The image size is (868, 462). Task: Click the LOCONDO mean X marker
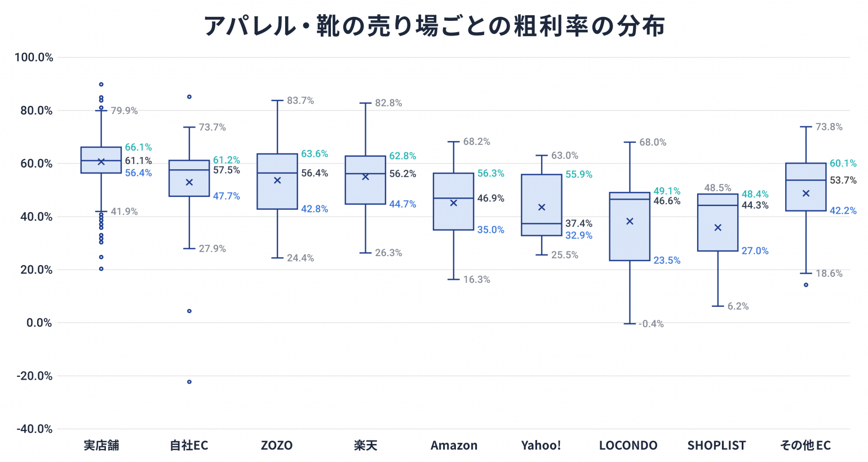630,222
